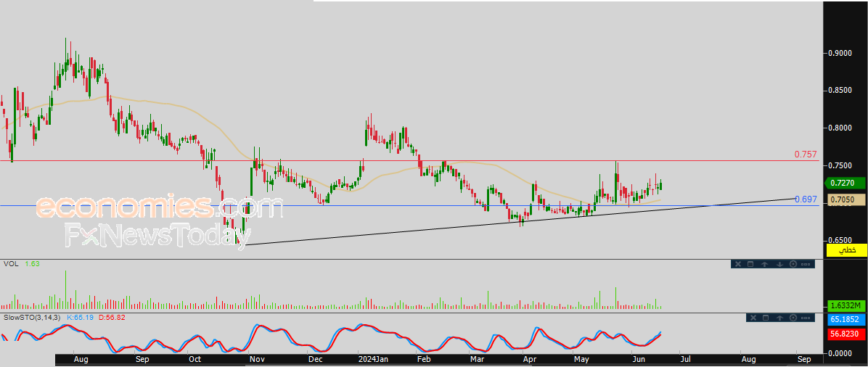
Task: Maximize the SlowSTO indicator panel
Action: click(766, 318)
